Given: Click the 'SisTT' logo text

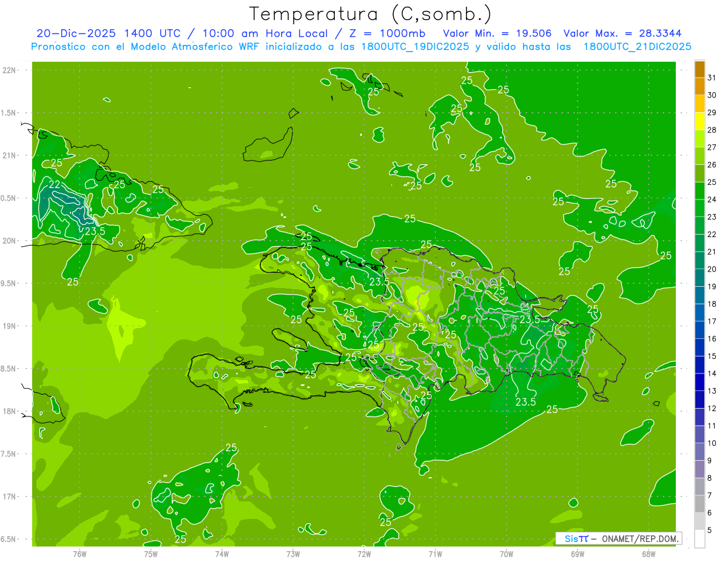Looking at the screenshot, I should 576,538.
